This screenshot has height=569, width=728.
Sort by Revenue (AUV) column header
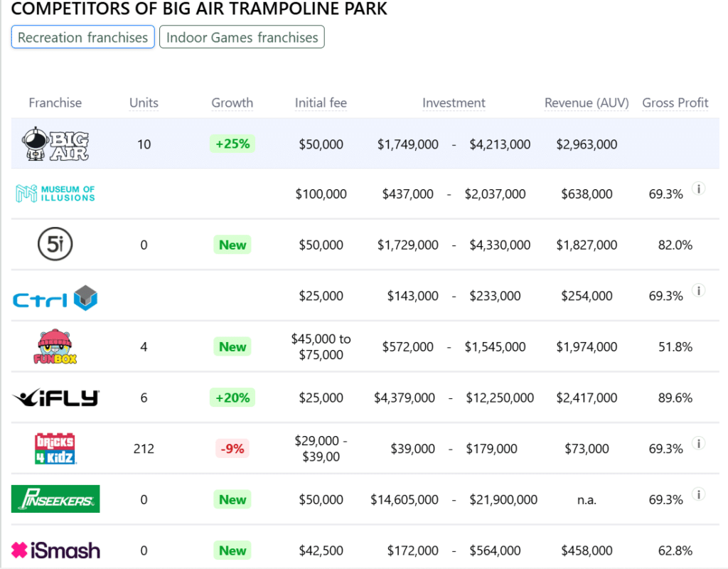[587, 102]
